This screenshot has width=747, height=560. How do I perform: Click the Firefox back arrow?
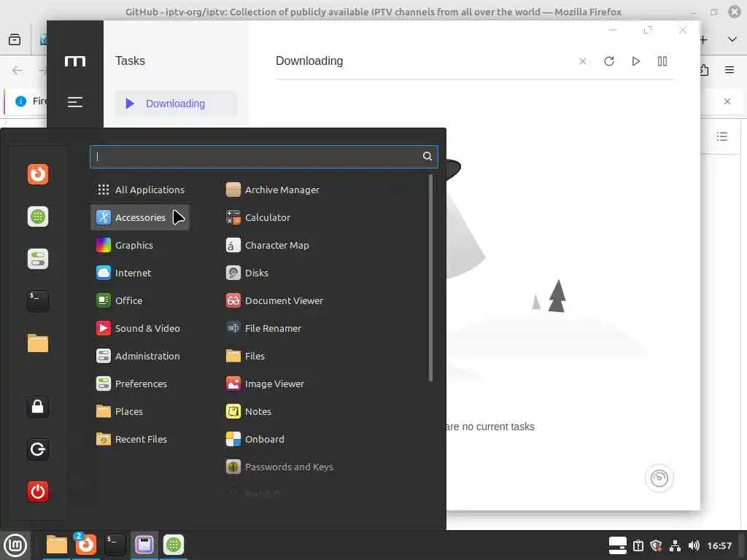(18, 71)
